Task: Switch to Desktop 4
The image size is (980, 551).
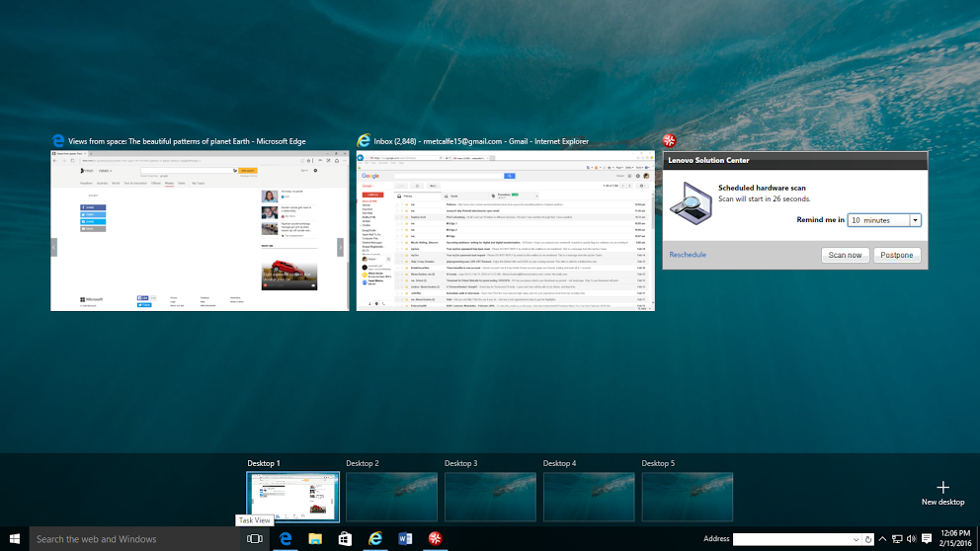Action: tap(589, 496)
